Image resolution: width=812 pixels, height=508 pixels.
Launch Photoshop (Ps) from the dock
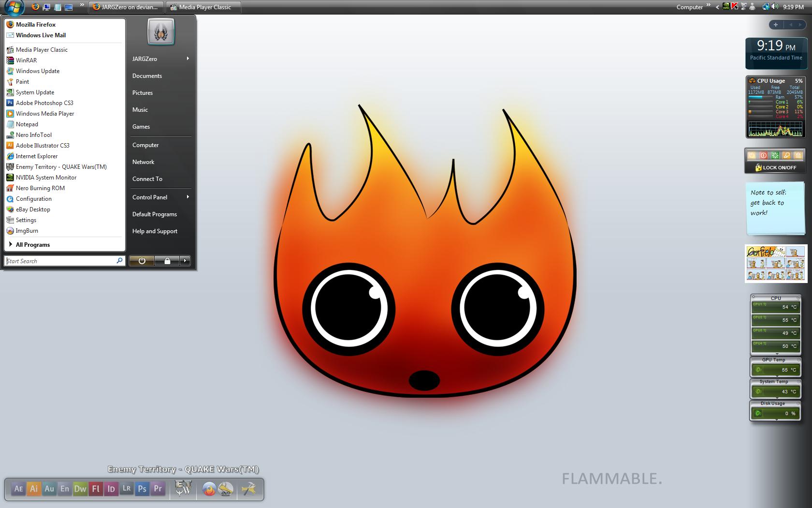142,489
